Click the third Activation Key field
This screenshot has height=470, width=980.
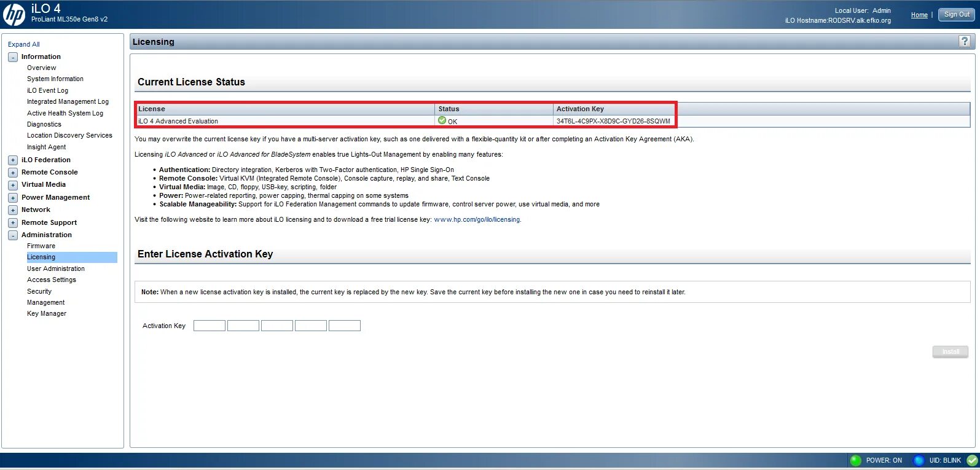[277, 326]
